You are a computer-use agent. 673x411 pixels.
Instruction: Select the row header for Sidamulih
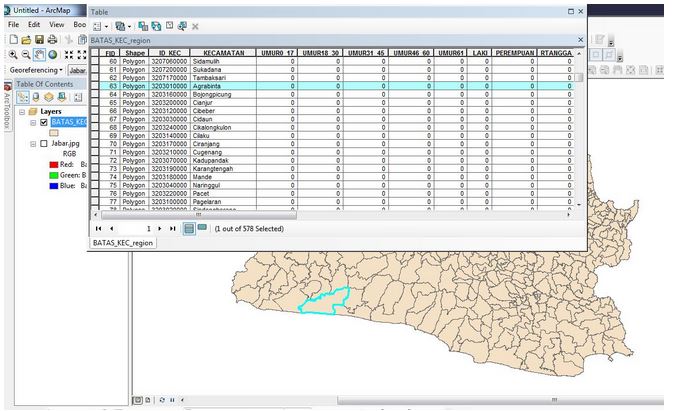coord(95,61)
